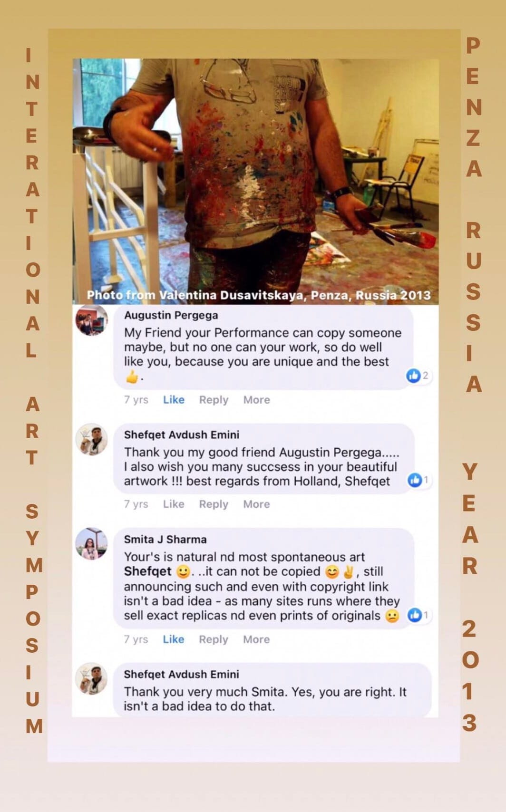The image size is (506, 812).
Task: Open Augustin Pergega's profile picture
Action: pyautogui.click(x=91, y=319)
